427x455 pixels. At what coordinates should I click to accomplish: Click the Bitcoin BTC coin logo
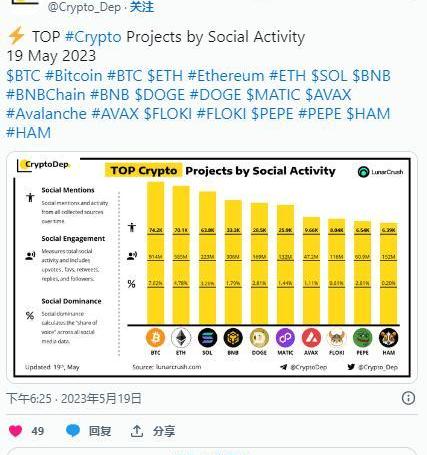(155, 338)
